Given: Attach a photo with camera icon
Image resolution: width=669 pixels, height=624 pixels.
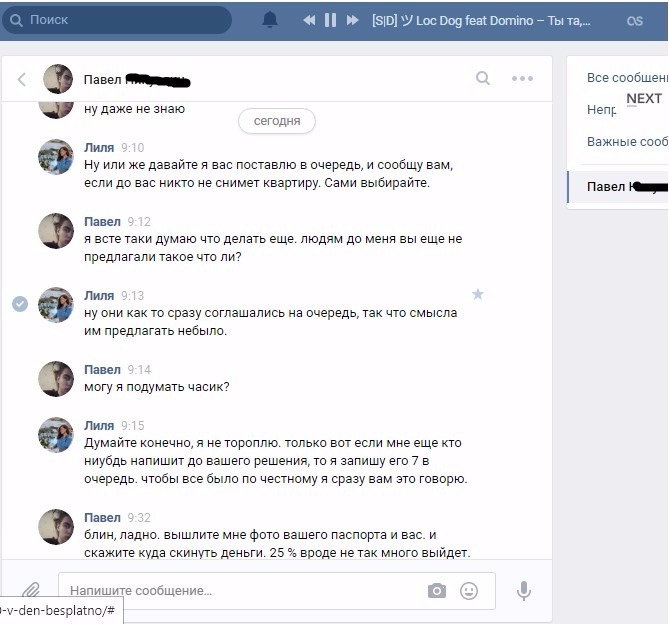Looking at the screenshot, I should pos(436,591).
